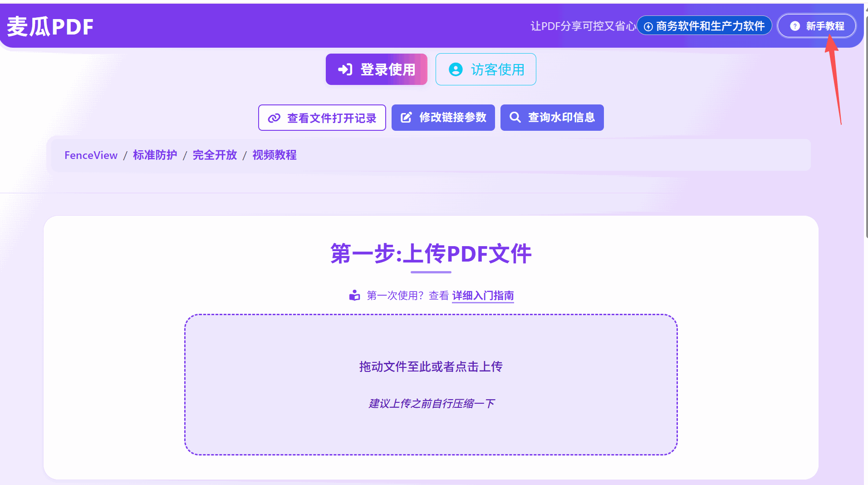868x485 pixels.
Task: Open the 视频教程 tab
Action: point(274,155)
